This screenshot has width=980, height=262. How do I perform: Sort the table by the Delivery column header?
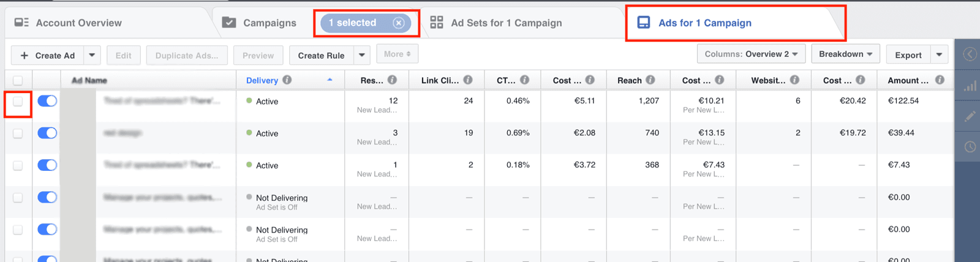pos(262,80)
